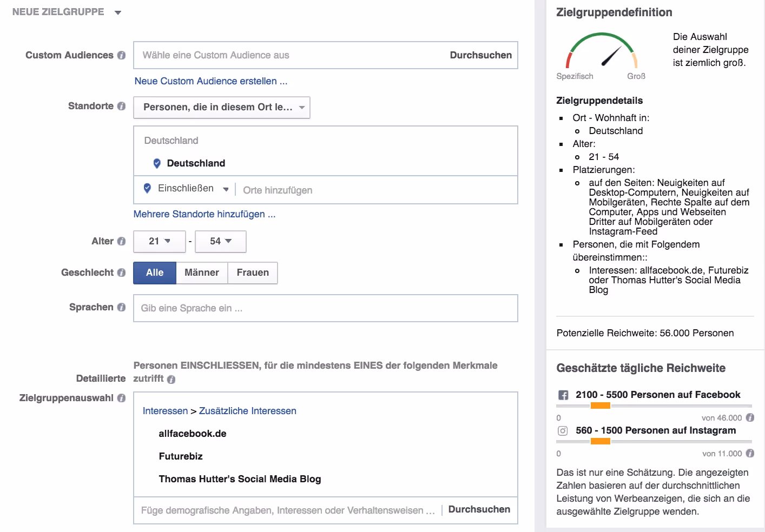Click the audience size gauge
The width and height of the screenshot is (765, 532).
coord(602,50)
